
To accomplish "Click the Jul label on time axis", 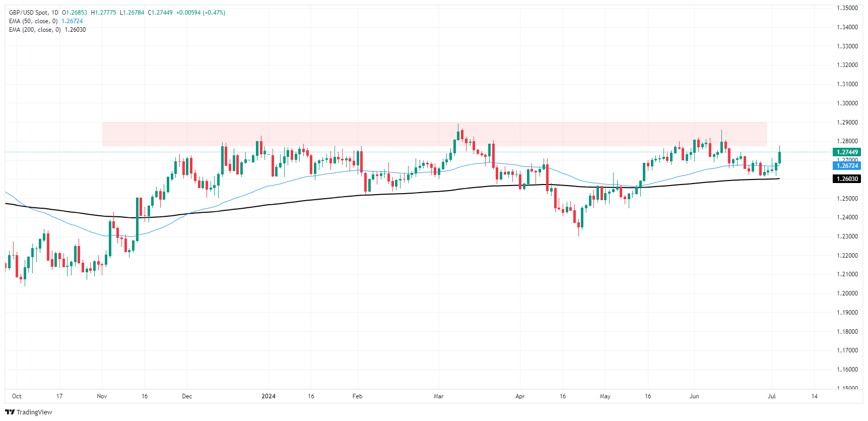I will pos(771,396).
